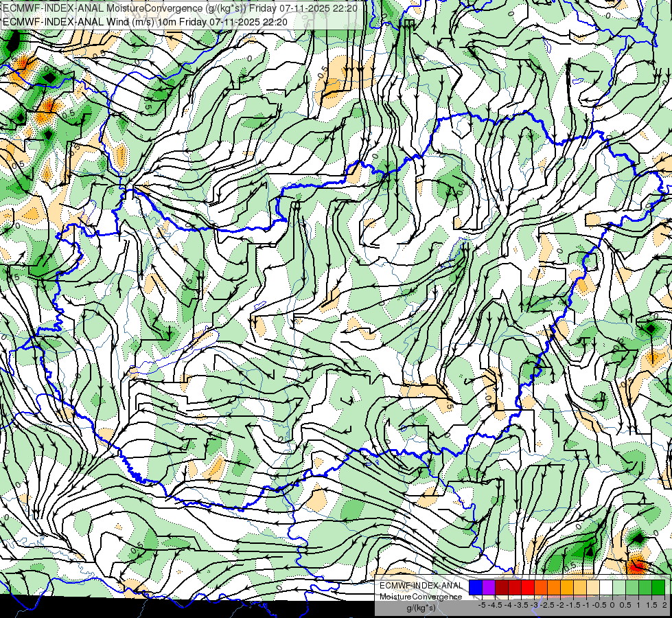The height and width of the screenshot is (618, 672).
Task: Click the -4 tick label on the legend
Action: click(x=508, y=605)
